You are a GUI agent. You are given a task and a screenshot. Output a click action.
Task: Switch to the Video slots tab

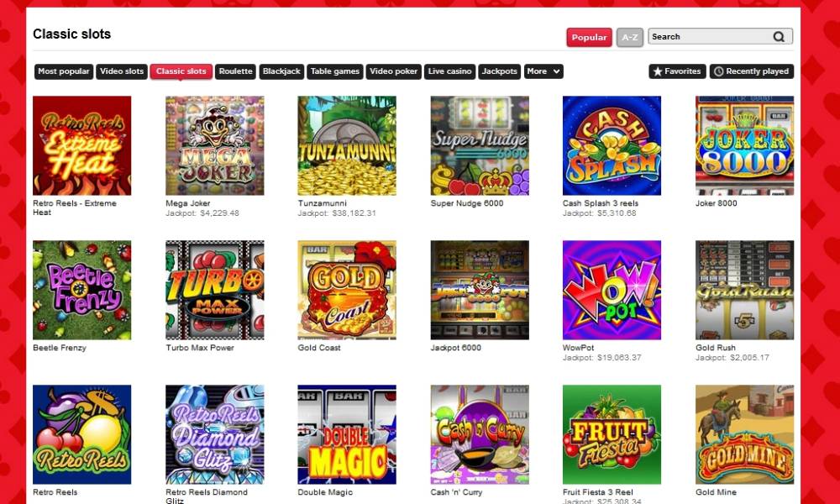(122, 71)
